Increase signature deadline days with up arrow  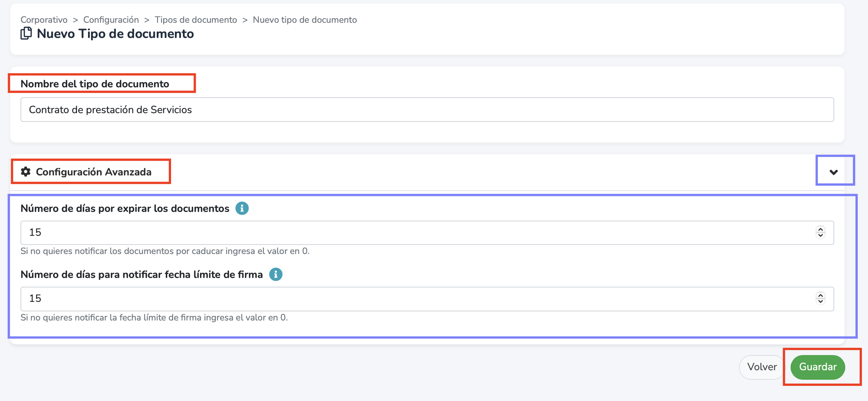[821, 295]
